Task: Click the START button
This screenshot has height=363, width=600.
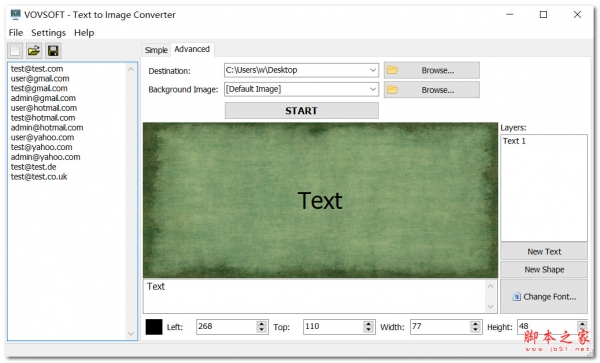Action: [302, 111]
